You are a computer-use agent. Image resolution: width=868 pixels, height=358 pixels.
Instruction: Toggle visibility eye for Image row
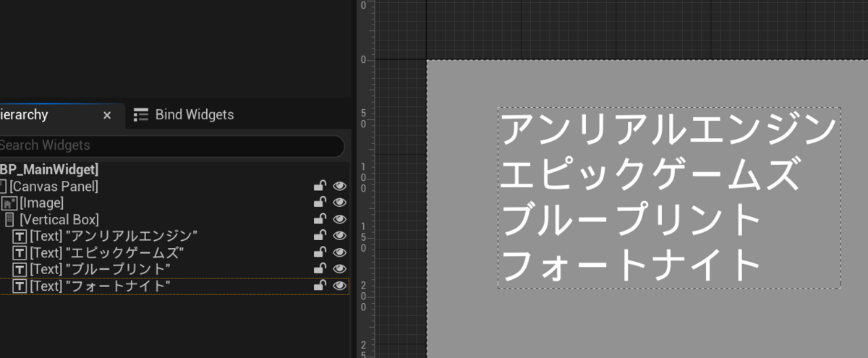coord(340,203)
